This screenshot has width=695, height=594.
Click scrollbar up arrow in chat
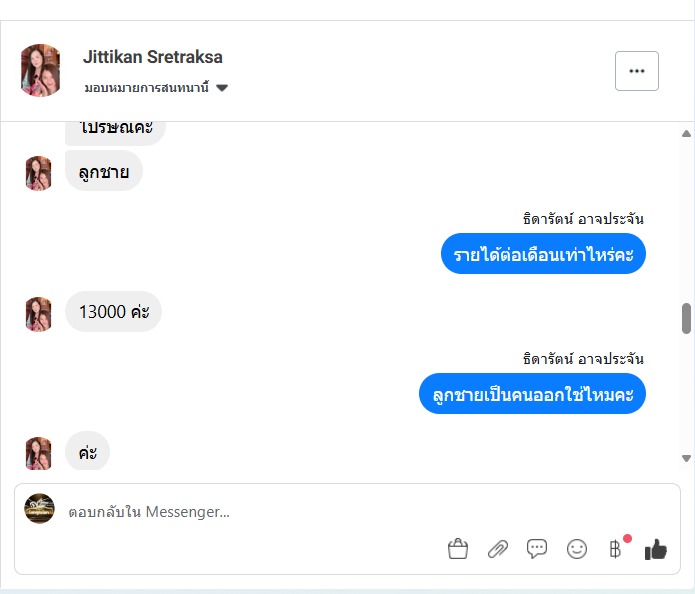pyautogui.click(x=686, y=133)
